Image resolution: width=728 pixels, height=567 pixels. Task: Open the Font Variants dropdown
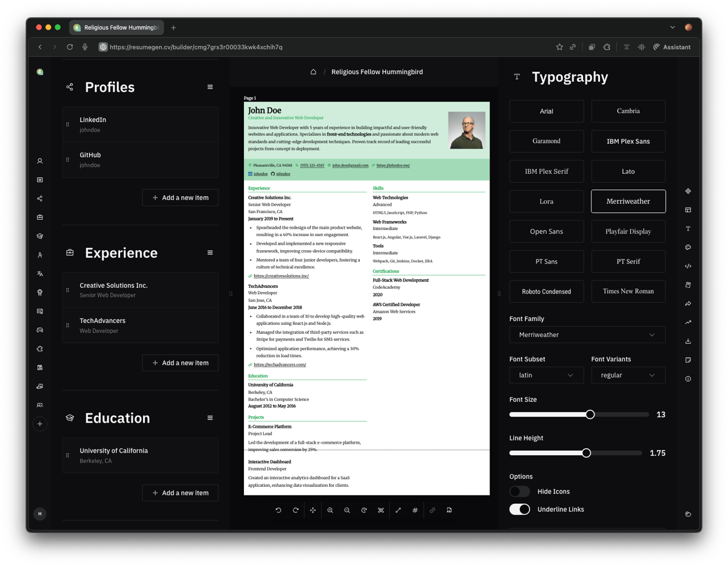(628, 375)
